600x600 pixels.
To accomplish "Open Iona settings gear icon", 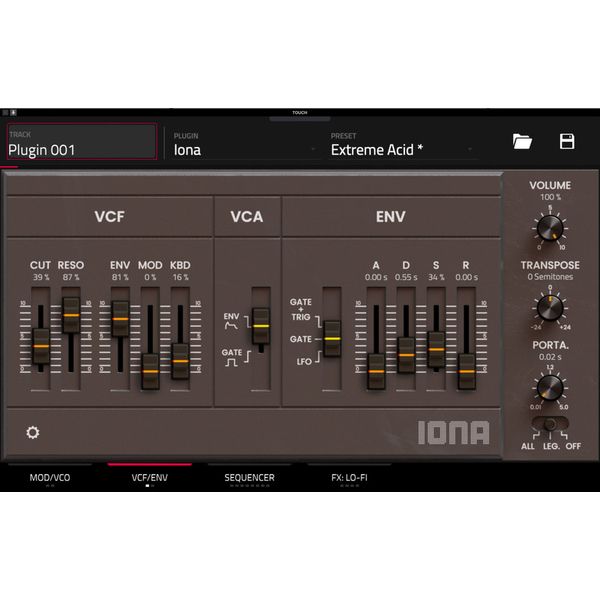I will pos(33,432).
